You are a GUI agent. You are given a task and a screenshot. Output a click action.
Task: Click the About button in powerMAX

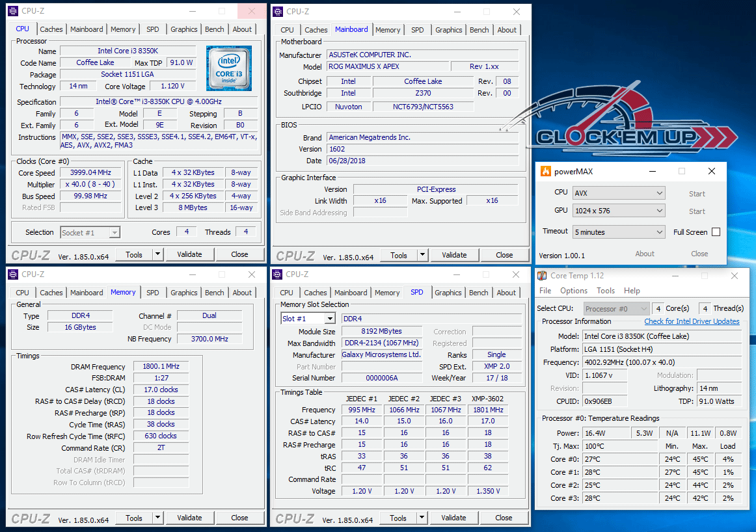(x=645, y=254)
